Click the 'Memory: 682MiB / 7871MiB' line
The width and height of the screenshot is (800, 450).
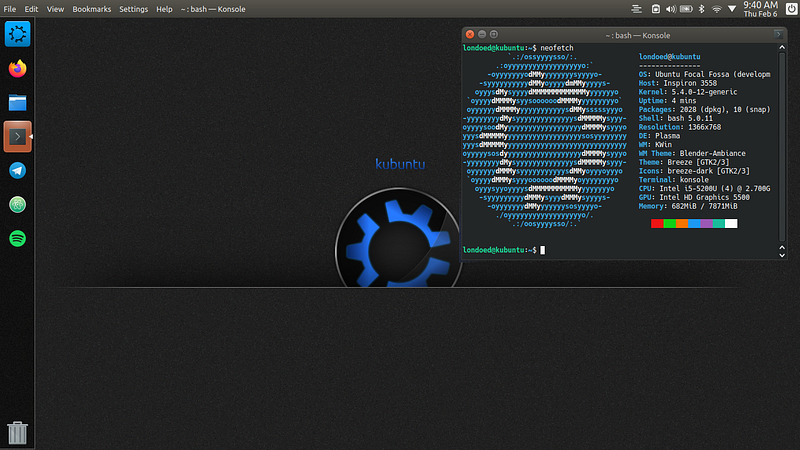(x=688, y=206)
